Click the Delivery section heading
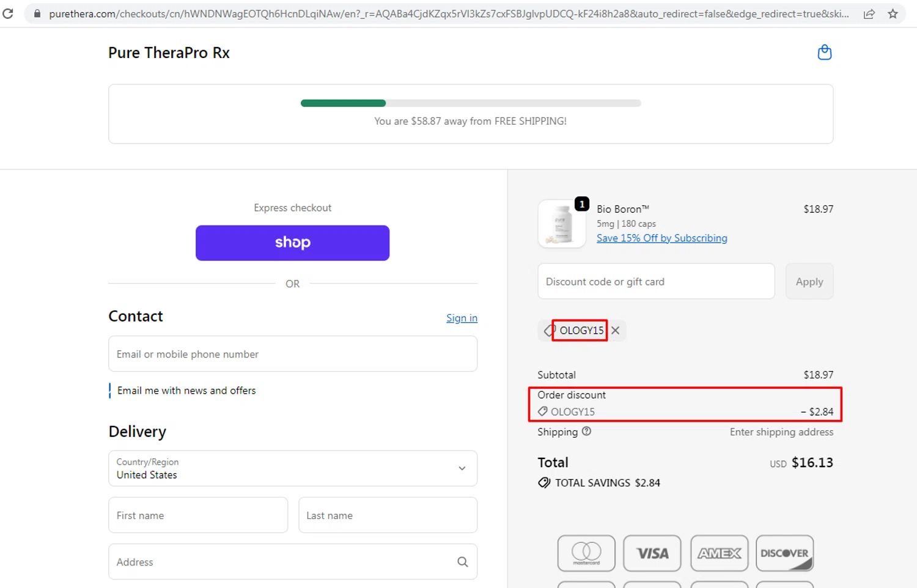Screen dimensions: 917x588 point(138,432)
